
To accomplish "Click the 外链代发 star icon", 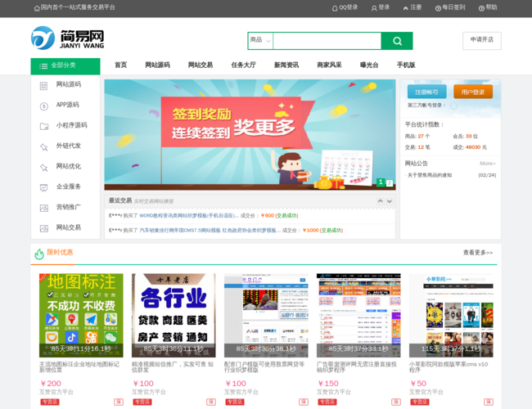I will [43, 147].
